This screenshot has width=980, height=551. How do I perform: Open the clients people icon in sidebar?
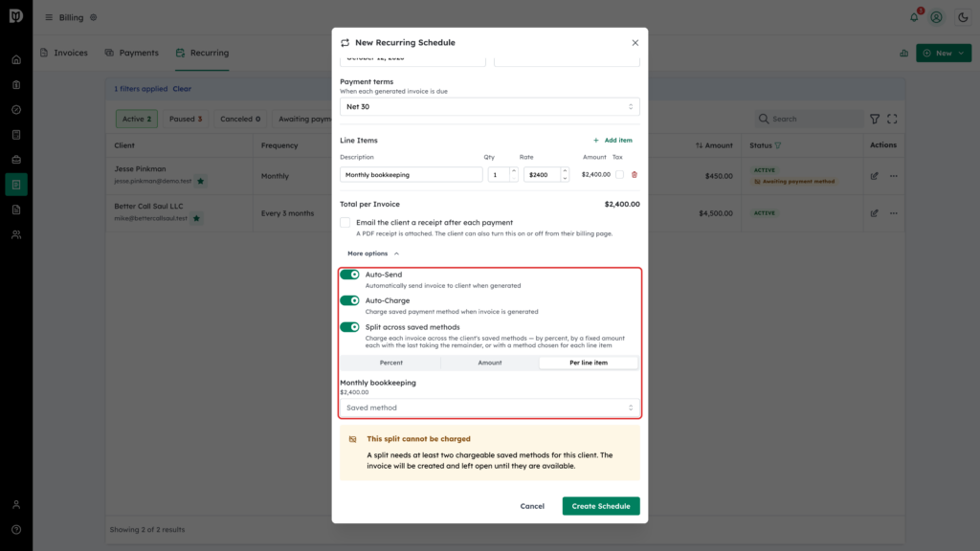tap(16, 235)
